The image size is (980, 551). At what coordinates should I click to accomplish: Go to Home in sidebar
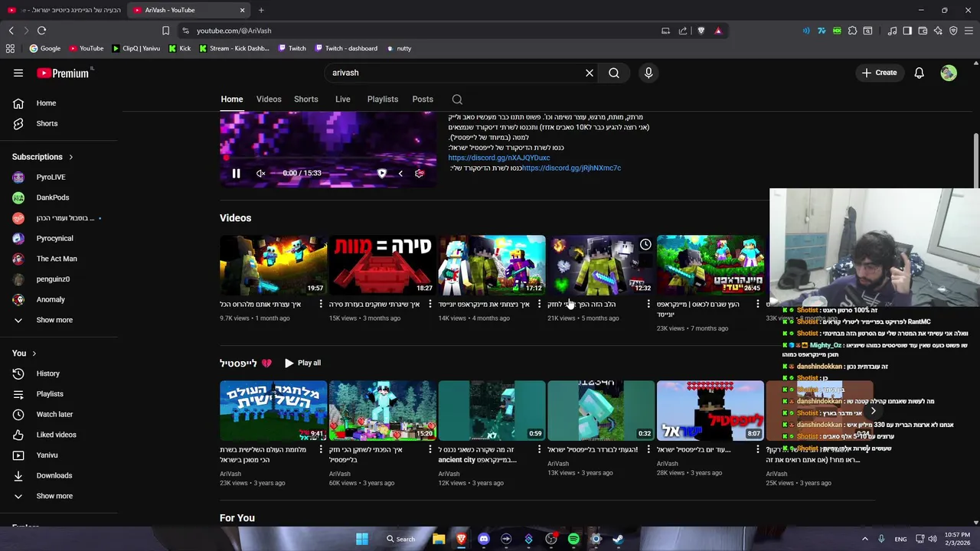(59, 103)
